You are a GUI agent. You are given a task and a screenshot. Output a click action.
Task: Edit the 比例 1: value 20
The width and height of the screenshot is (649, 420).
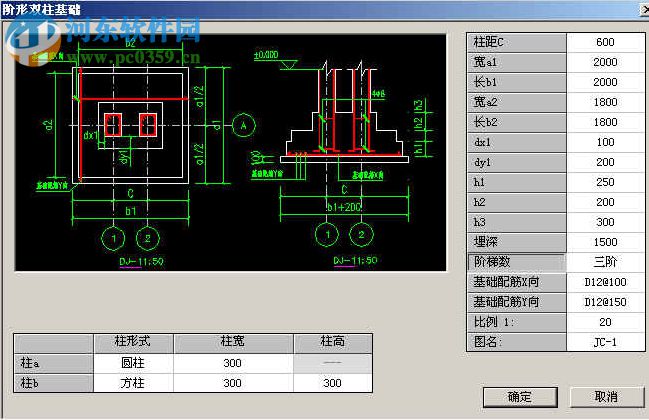click(605, 322)
